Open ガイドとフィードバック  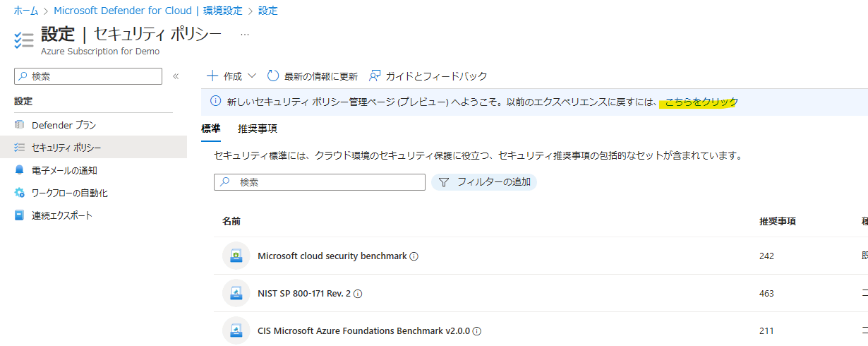click(428, 76)
